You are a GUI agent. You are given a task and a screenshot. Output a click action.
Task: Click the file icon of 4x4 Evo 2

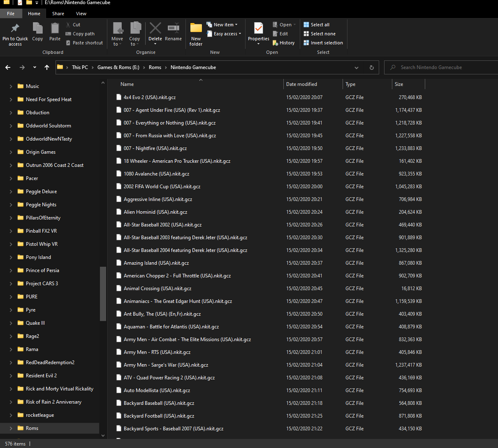pyautogui.click(x=119, y=97)
